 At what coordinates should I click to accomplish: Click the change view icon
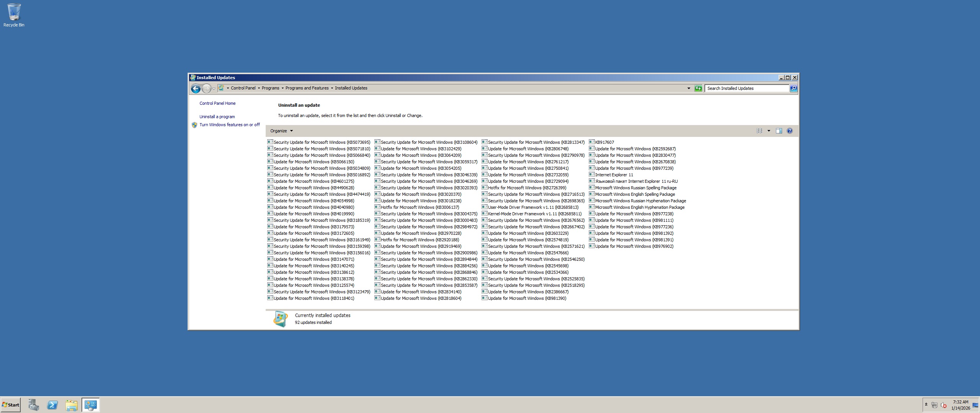pos(759,131)
